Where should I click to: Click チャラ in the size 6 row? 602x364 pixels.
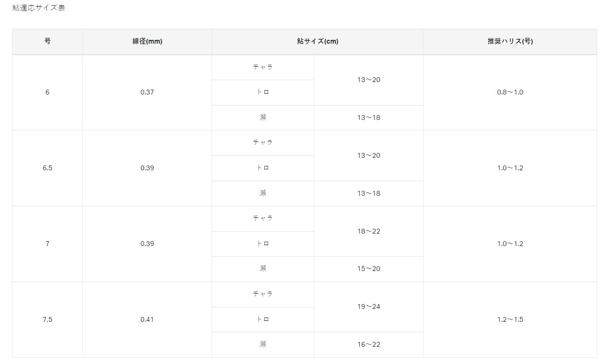[263, 67]
